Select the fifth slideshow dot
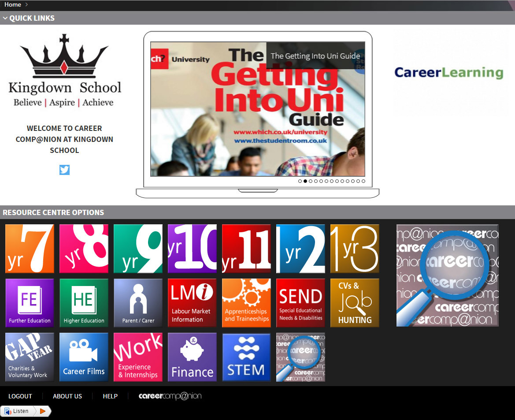This screenshot has height=420, width=515. tap(321, 181)
